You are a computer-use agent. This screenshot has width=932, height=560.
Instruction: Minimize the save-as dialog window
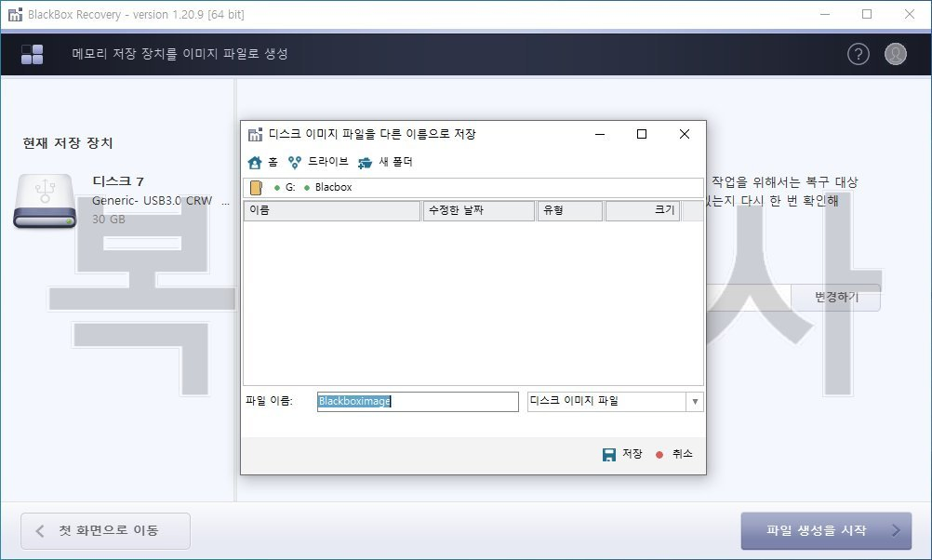click(x=600, y=134)
